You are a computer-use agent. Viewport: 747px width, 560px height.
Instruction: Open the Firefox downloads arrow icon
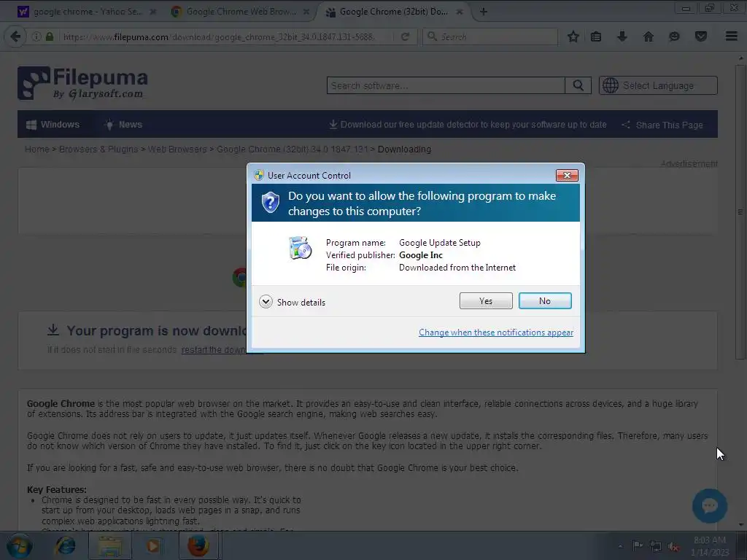tap(622, 36)
